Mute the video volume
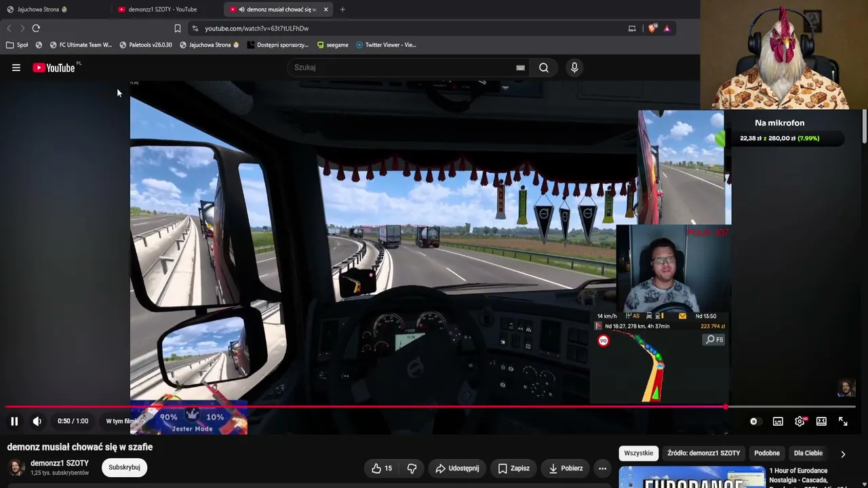 pyautogui.click(x=37, y=422)
